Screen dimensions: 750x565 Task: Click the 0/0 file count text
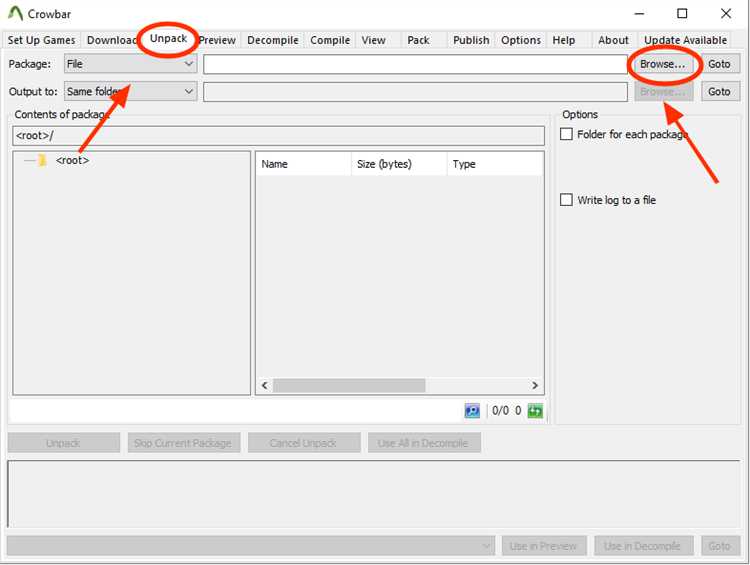click(500, 410)
